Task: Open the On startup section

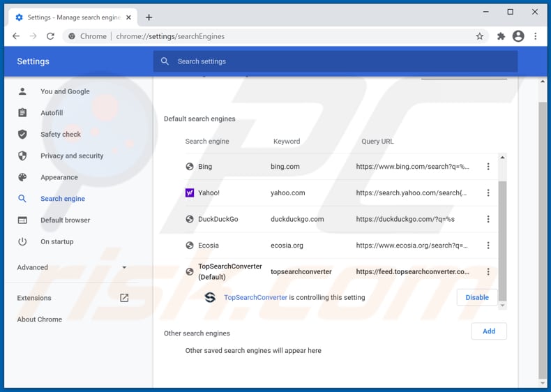Action: [x=57, y=241]
